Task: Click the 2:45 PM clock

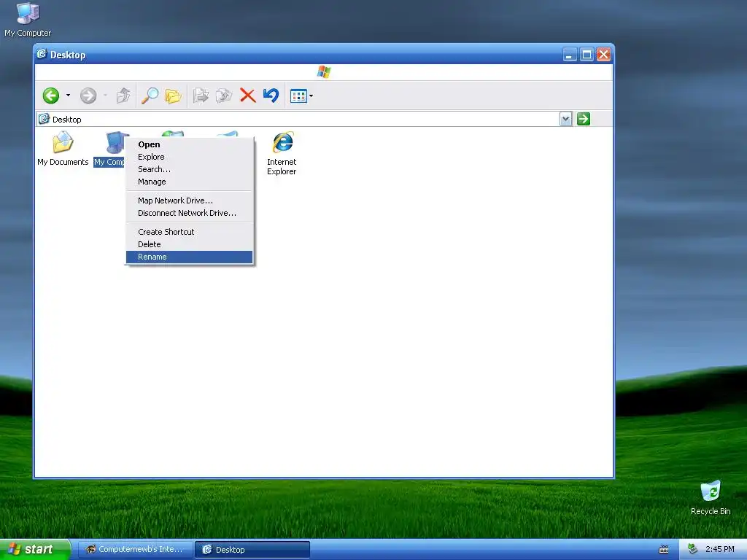Action: click(x=720, y=549)
